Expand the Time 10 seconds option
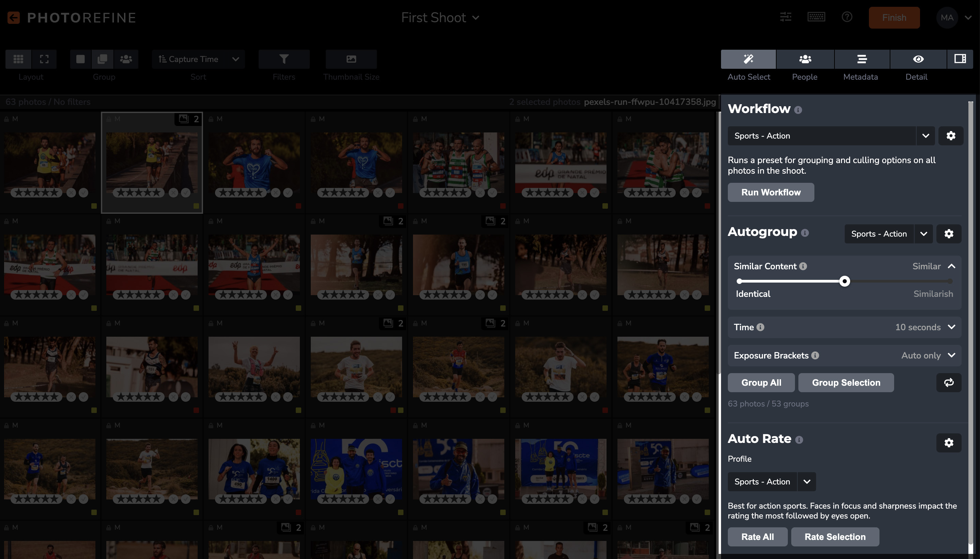The image size is (980, 559). pos(951,327)
